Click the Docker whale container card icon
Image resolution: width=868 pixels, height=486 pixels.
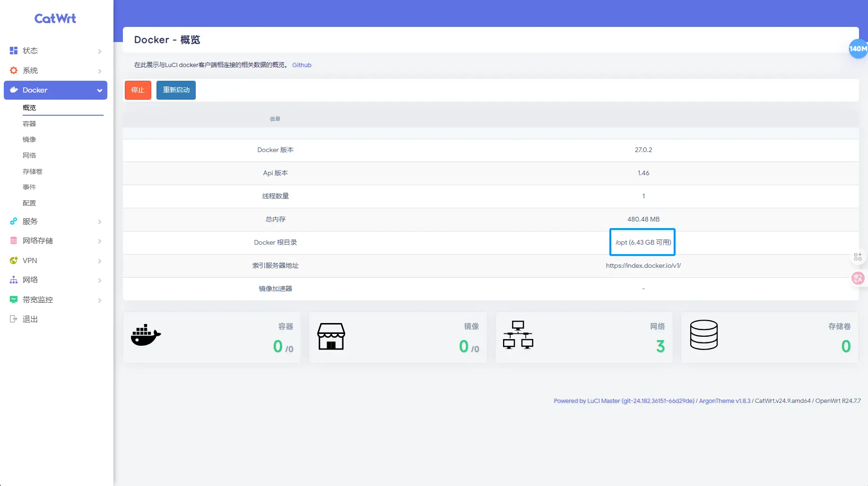tap(146, 336)
